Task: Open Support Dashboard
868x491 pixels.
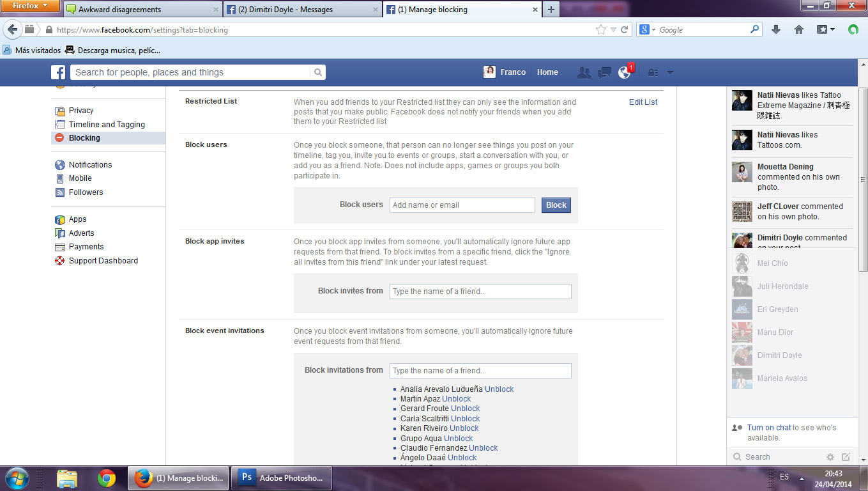Action: coord(103,261)
